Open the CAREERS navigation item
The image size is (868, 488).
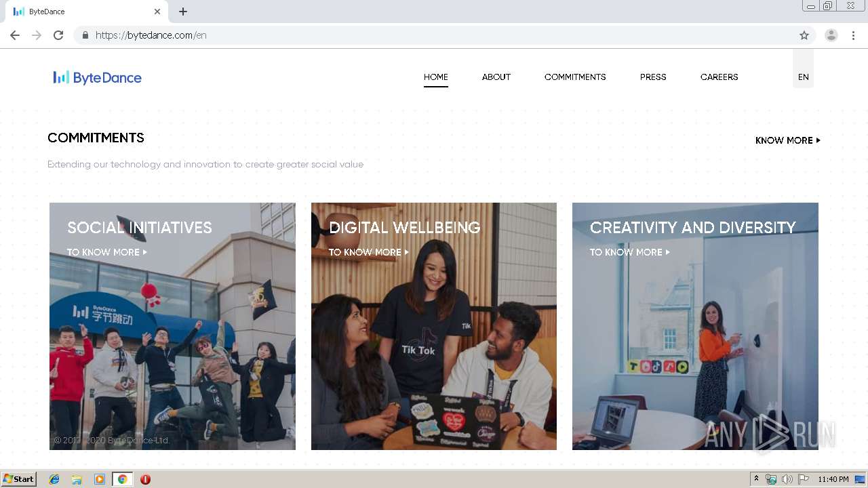pyautogui.click(x=719, y=77)
